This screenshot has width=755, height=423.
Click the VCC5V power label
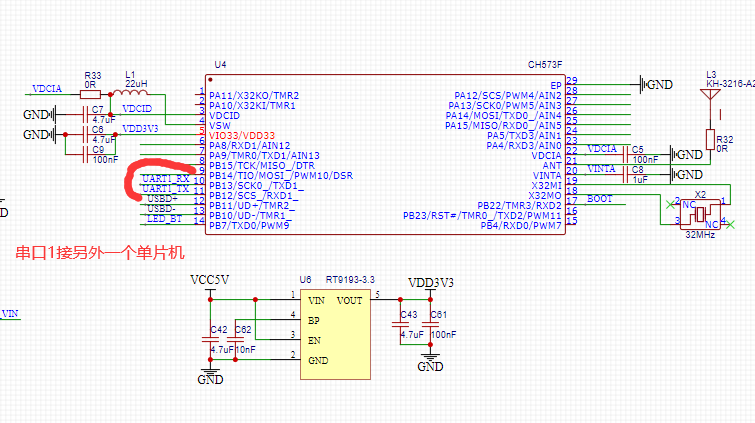click(210, 279)
